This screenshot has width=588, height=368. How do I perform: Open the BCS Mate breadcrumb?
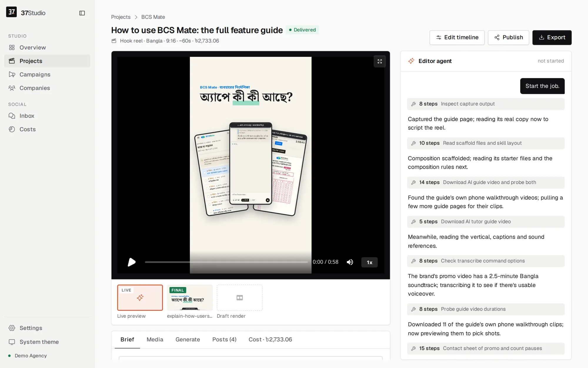[153, 17]
